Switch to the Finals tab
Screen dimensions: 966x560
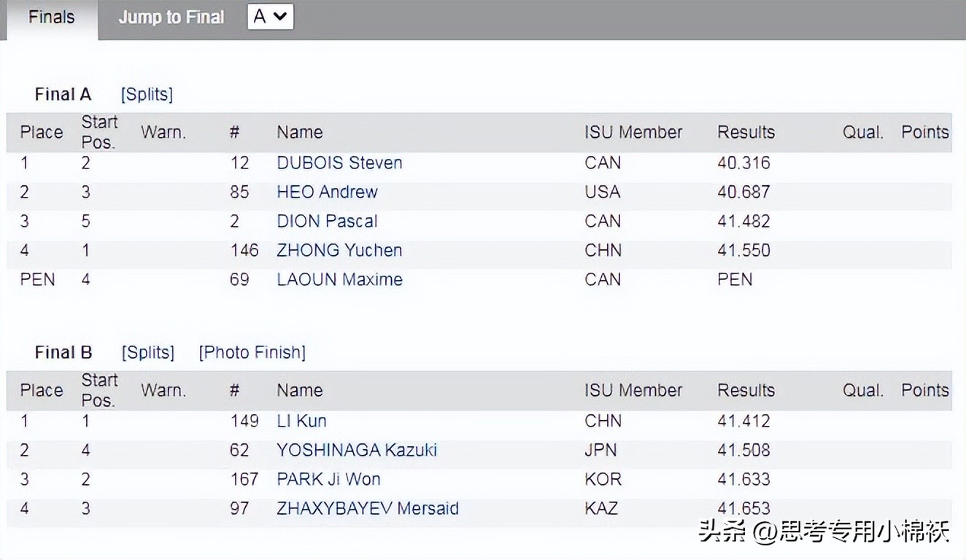51,17
